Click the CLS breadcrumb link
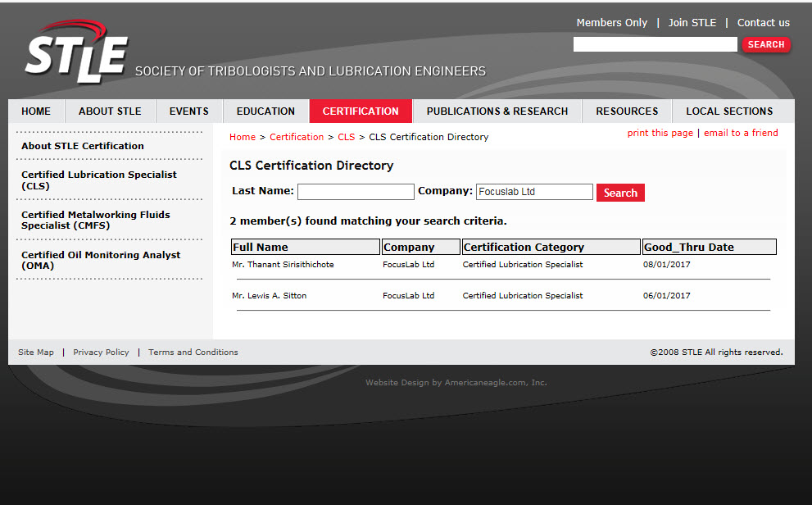The height and width of the screenshot is (505, 812). [346, 137]
